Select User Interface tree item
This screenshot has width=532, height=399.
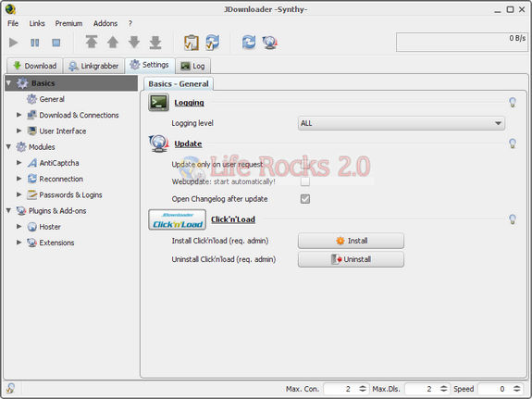tap(56, 131)
